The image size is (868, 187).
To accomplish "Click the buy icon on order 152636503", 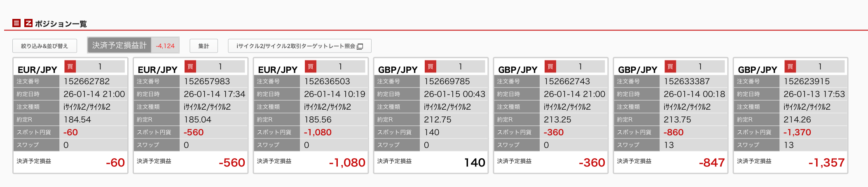I will click(311, 67).
